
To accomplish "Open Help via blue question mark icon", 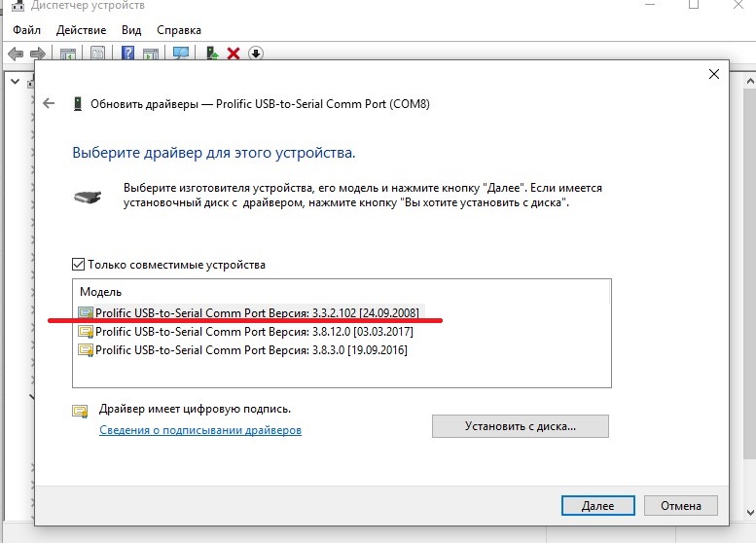I will 127,54.
